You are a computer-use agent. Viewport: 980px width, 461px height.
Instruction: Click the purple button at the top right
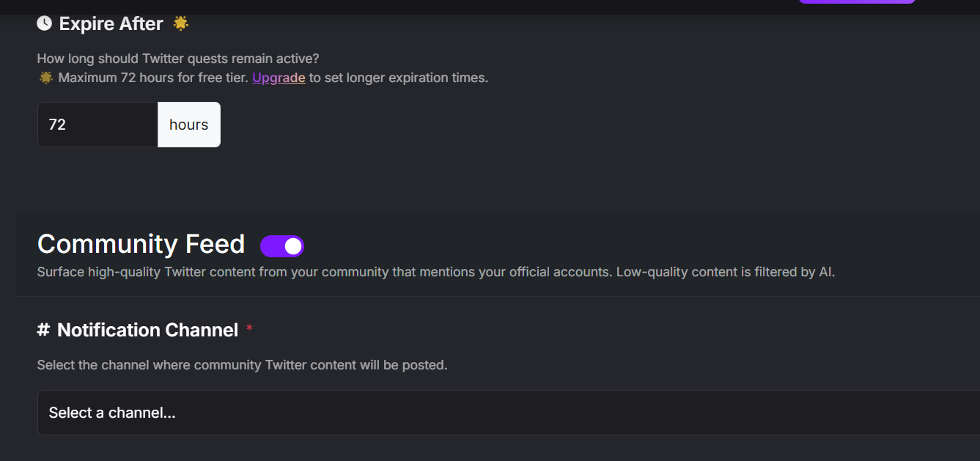856,2
